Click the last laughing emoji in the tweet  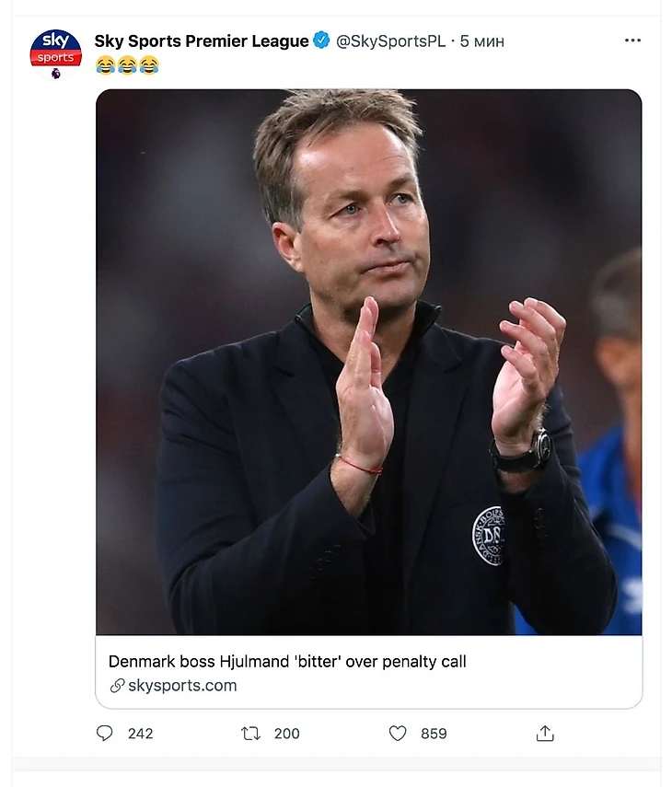(149, 65)
